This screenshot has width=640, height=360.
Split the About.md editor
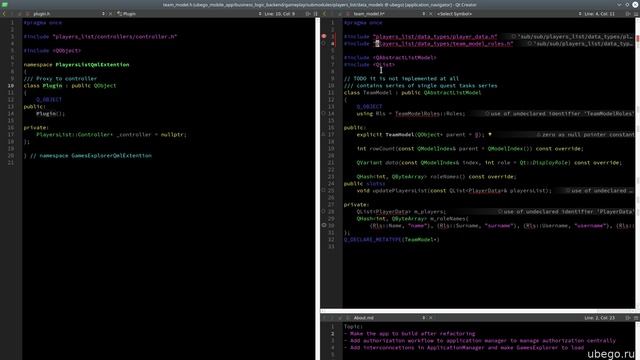pos(628,318)
